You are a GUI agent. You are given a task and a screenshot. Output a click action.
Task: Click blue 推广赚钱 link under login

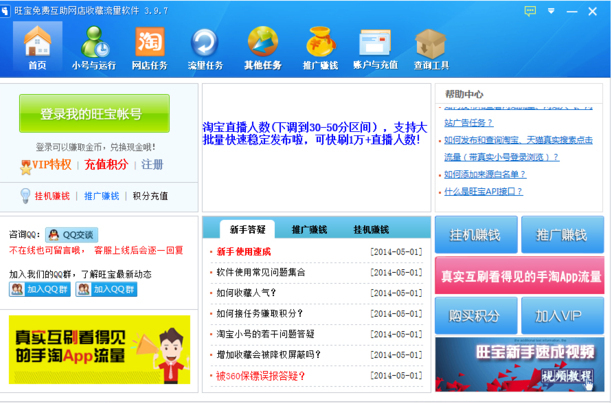click(102, 196)
